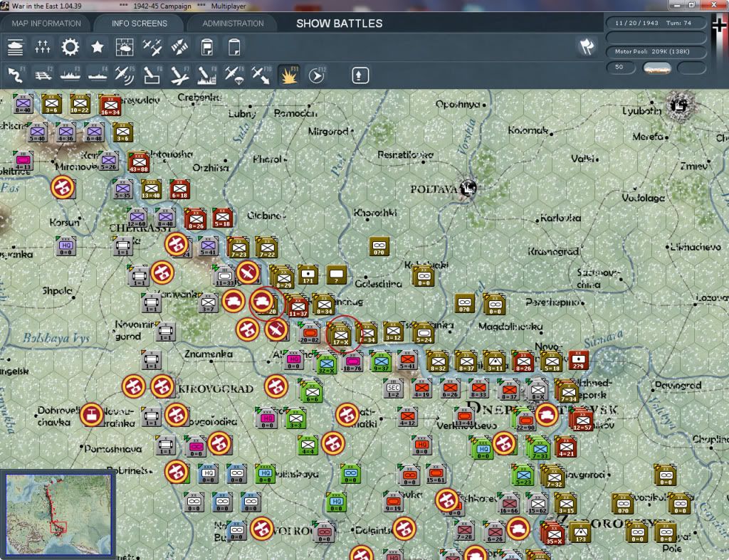Open the victory star icon
The image size is (729, 560).
[x=97, y=47]
